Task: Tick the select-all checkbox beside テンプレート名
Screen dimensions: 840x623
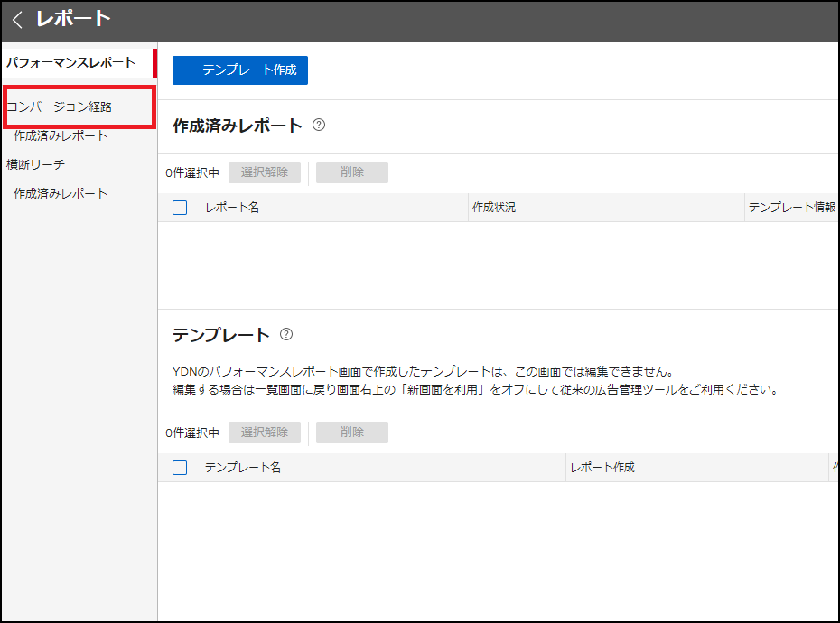Action: coord(180,468)
